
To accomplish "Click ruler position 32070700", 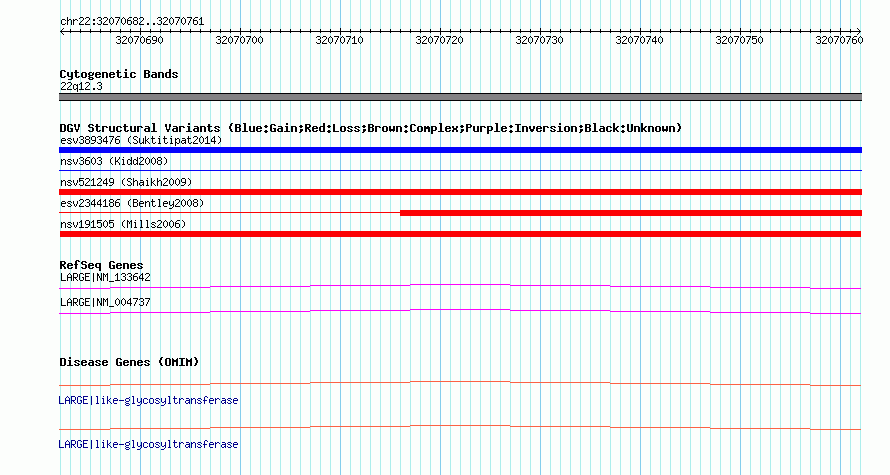I will pos(239,40).
